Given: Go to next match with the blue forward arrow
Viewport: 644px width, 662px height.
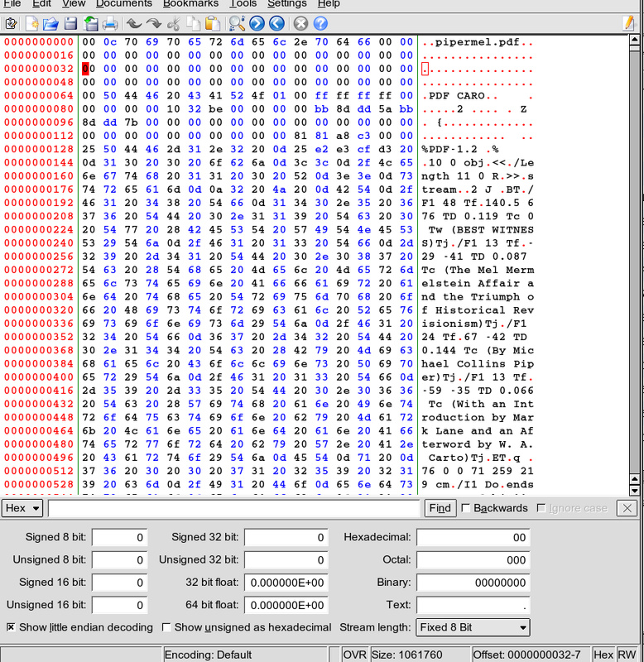Looking at the screenshot, I should 257,23.
